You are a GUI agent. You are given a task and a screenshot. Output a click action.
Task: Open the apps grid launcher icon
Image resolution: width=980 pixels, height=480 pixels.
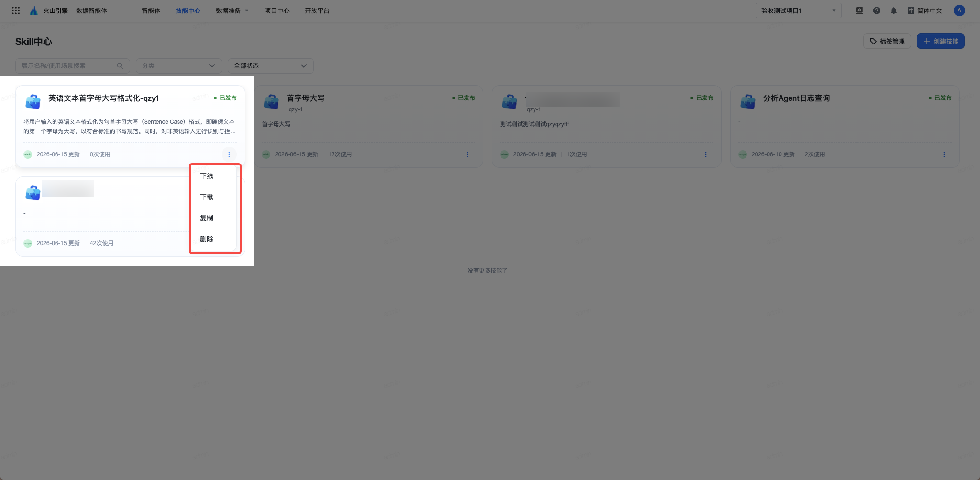tap(16, 11)
